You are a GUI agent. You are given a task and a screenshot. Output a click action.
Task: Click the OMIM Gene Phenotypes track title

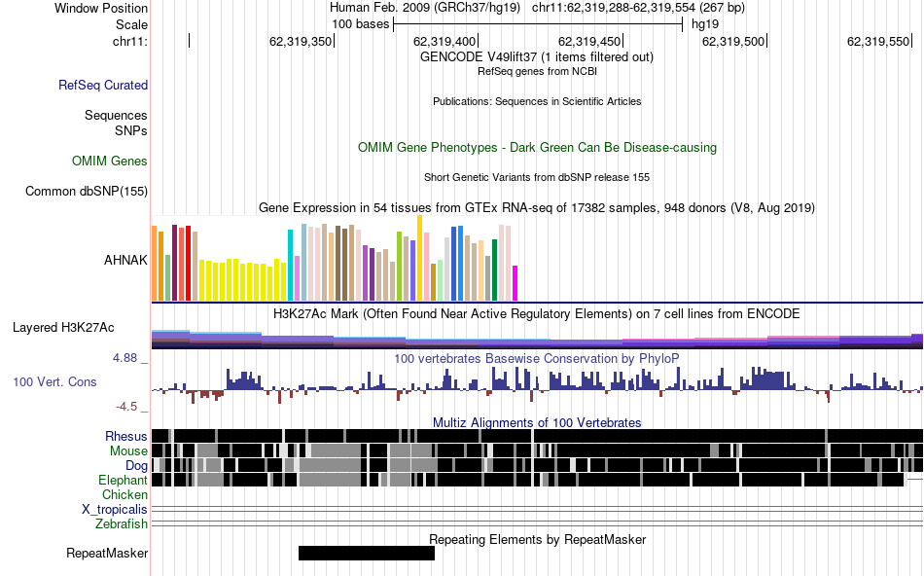tap(538, 147)
